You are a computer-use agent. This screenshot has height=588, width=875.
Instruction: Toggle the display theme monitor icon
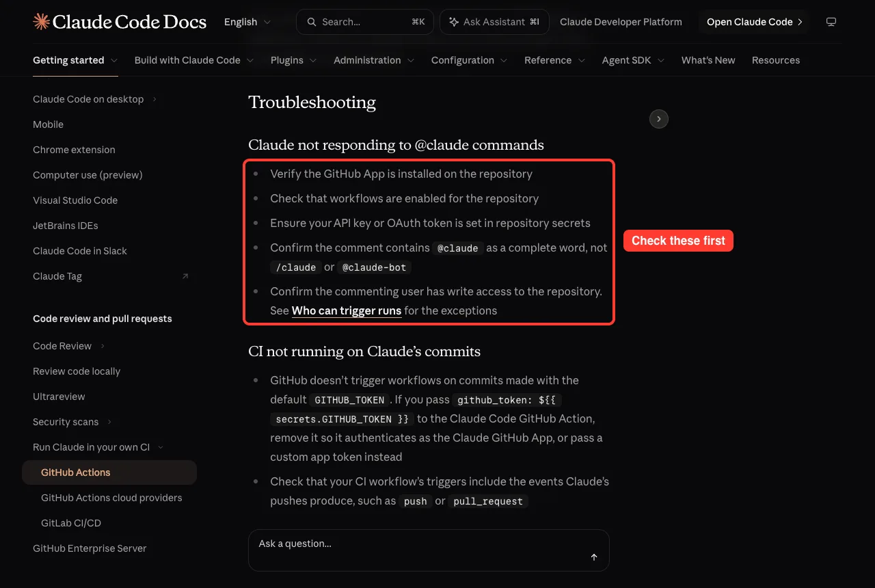831,22
